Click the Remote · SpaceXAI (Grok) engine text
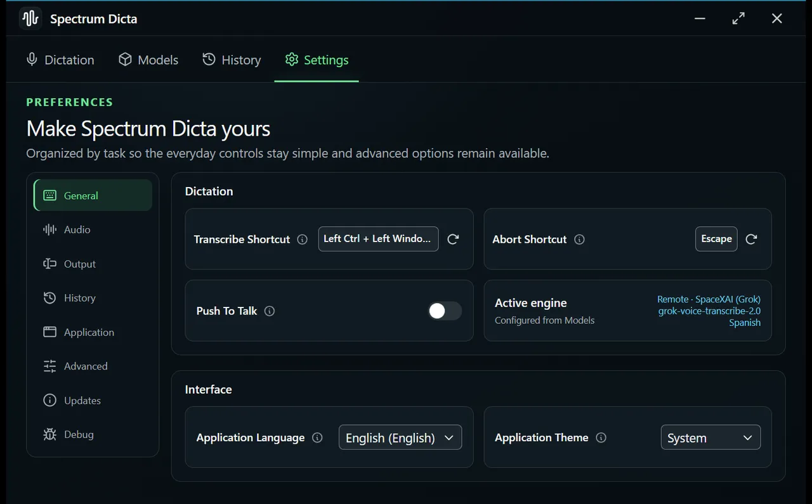The width and height of the screenshot is (812, 504). tap(709, 299)
